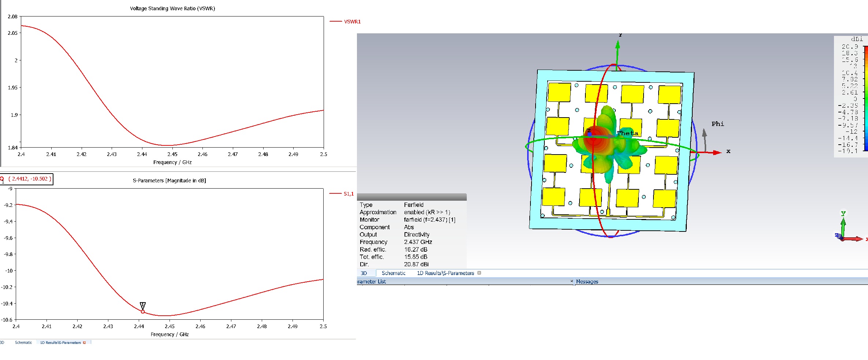Select Schematic tab under the S-Parameters plot
Viewport: 868px width, 360px height.
coord(23,343)
